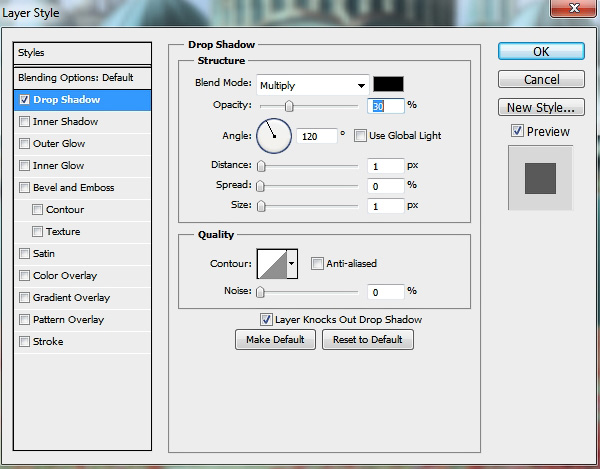Click the black shadow color swatch
This screenshot has height=469, width=600.
[x=387, y=85]
